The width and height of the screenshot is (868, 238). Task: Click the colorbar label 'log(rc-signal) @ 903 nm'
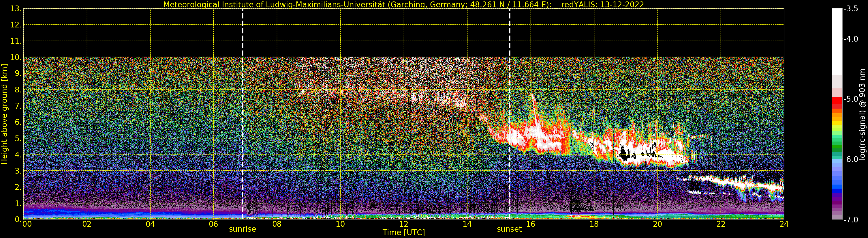click(x=862, y=114)
